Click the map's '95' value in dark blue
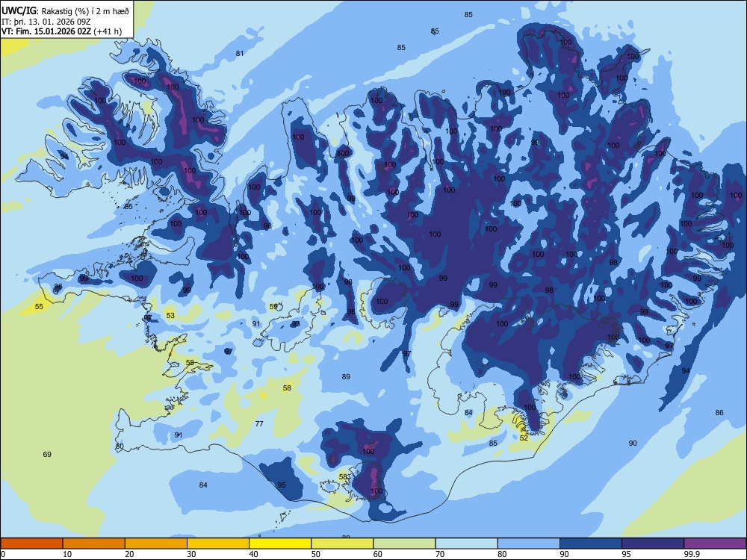This screenshot has width=747, height=560. (282, 485)
